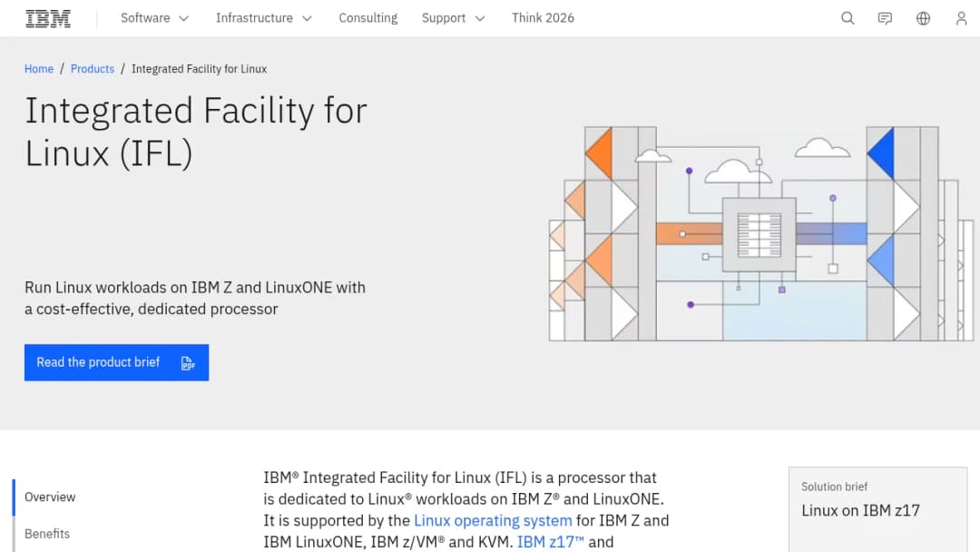Select Benefits in the side navigation
Image resolution: width=980 pixels, height=552 pixels.
coord(47,534)
